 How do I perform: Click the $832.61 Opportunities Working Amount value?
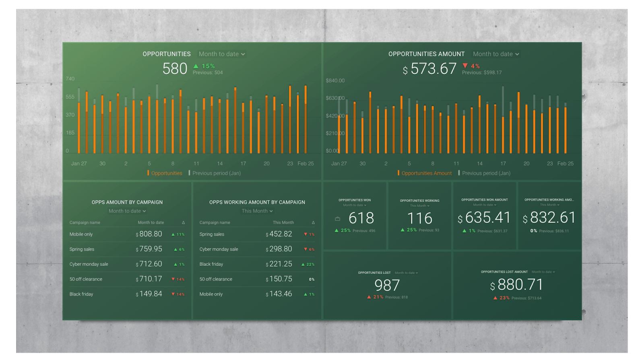point(549,218)
